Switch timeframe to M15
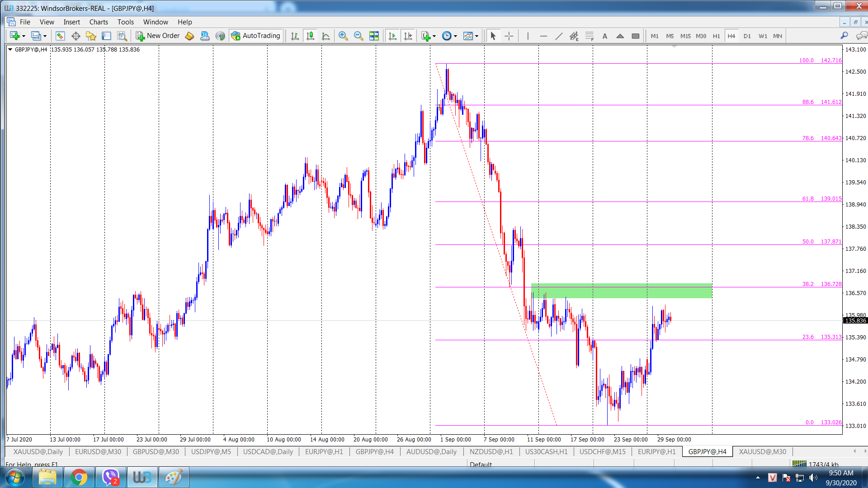Screen dimensions: 868x488 685,36
